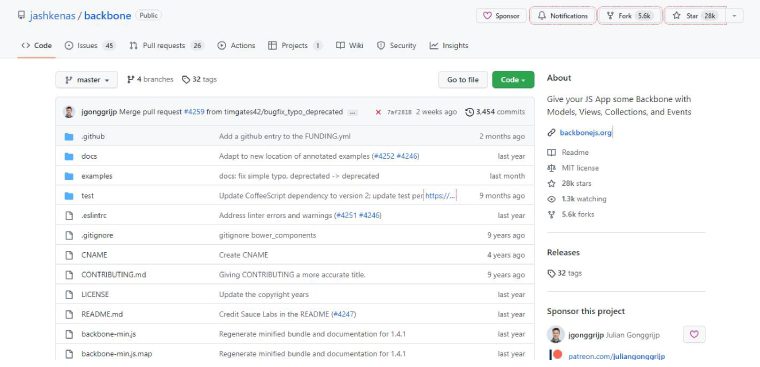The height and width of the screenshot is (367, 760).
Task: Switch to the Projects tab
Action: click(295, 46)
